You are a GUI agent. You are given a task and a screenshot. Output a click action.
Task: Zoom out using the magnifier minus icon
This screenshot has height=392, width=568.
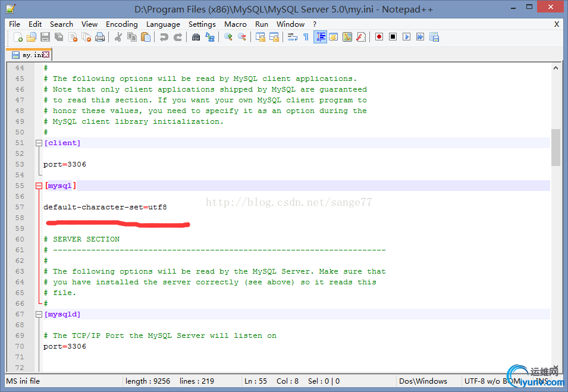coord(242,37)
